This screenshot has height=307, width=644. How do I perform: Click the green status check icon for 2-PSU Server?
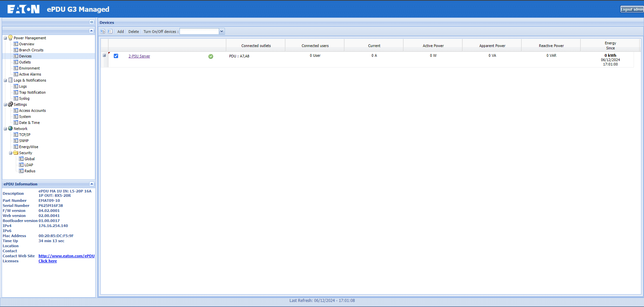click(211, 56)
